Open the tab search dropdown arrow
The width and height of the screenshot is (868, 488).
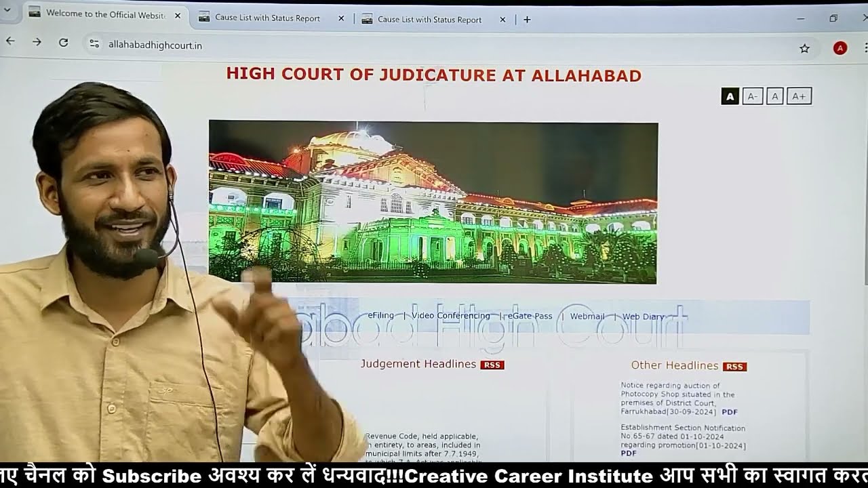7,10
